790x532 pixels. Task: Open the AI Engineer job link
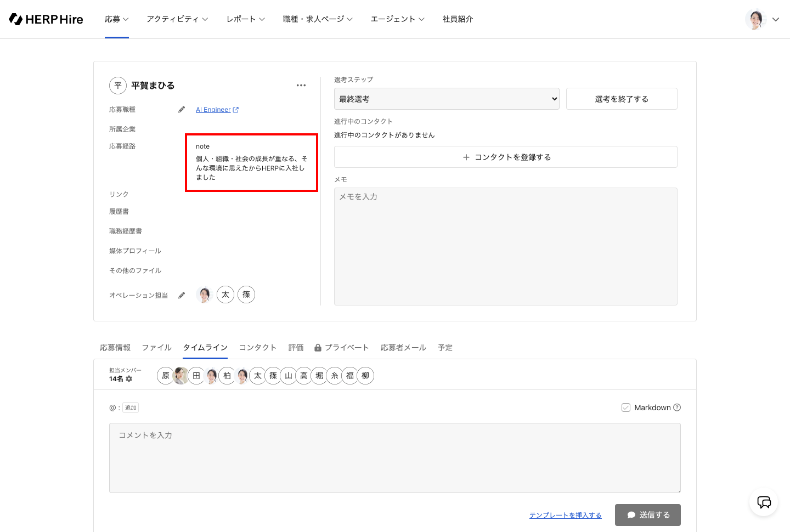[x=217, y=110]
